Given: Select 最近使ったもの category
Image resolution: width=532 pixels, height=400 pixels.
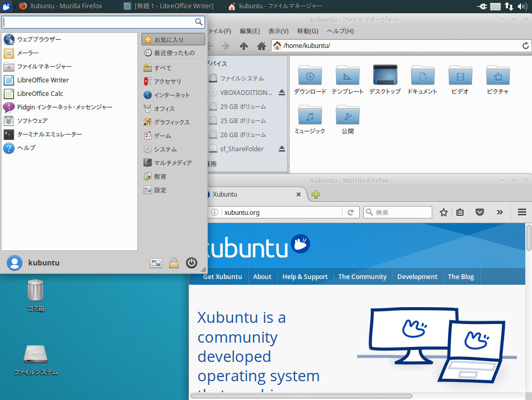Looking at the screenshot, I should point(173,53).
